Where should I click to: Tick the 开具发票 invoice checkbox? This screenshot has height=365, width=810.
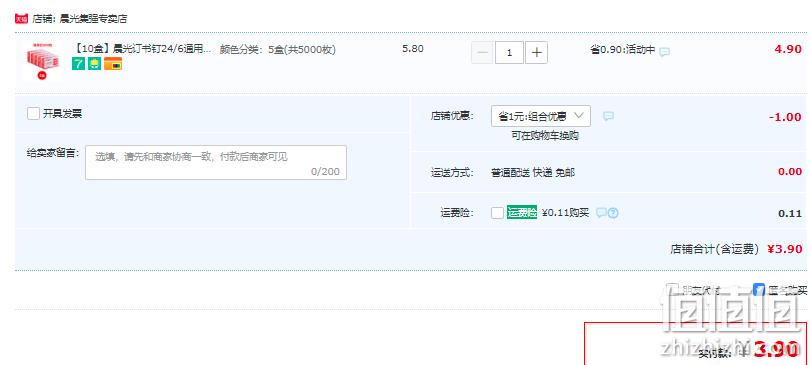coord(34,114)
